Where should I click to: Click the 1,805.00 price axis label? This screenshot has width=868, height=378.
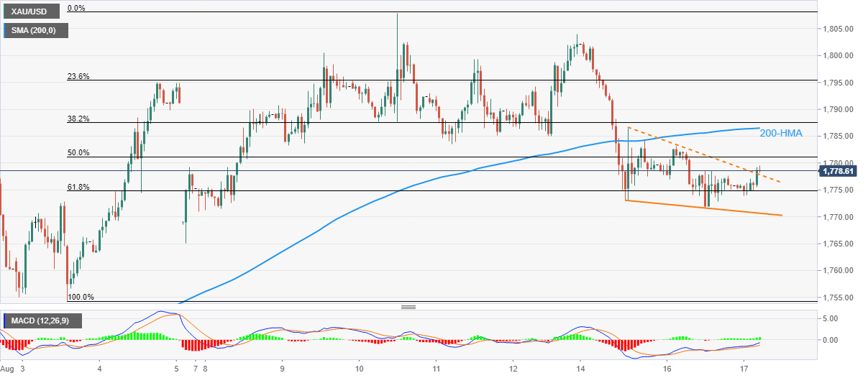(837, 29)
